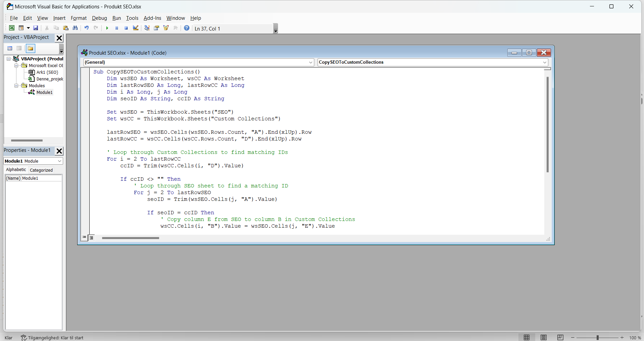The width and height of the screenshot is (644, 341).
Task: Click the Copy toolbar icon
Action: 56,28
